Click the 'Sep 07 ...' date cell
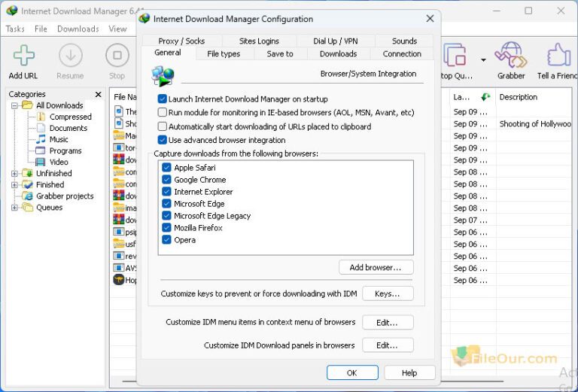This screenshot has height=392, width=578. tap(470, 220)
